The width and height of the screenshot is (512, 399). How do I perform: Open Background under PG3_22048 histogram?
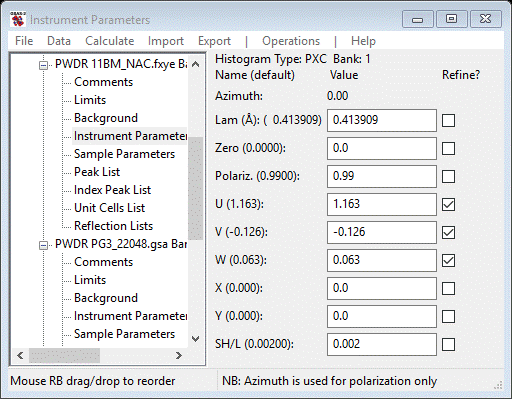click(106, 298)
